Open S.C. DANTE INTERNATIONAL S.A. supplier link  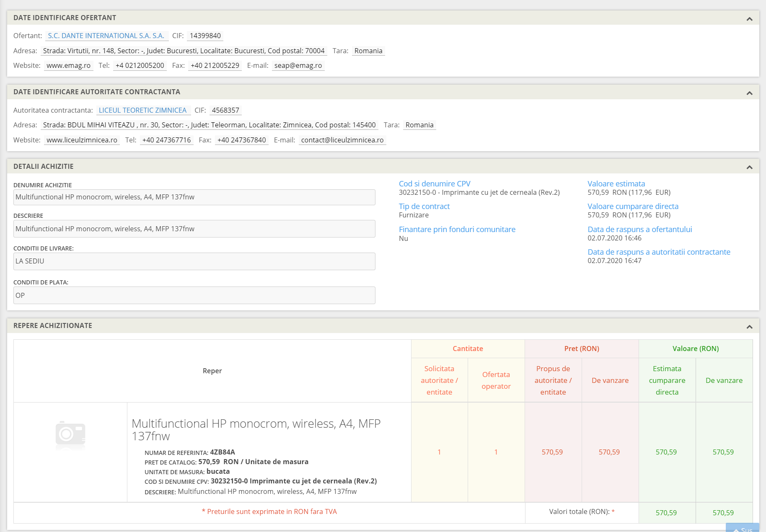pos(106,36)
